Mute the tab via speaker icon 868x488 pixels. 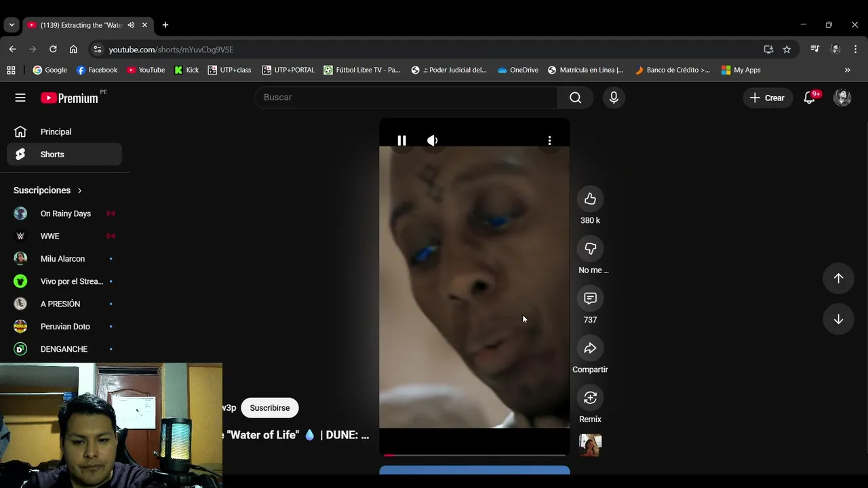pos(131,25)
